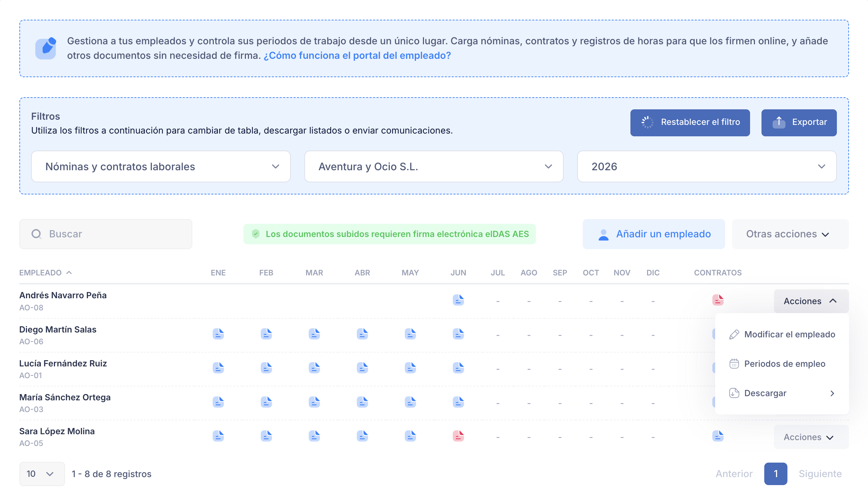Open the 2026 year dropdown
The width and height of the screenshot is (868, 501).
pos(707,166)
